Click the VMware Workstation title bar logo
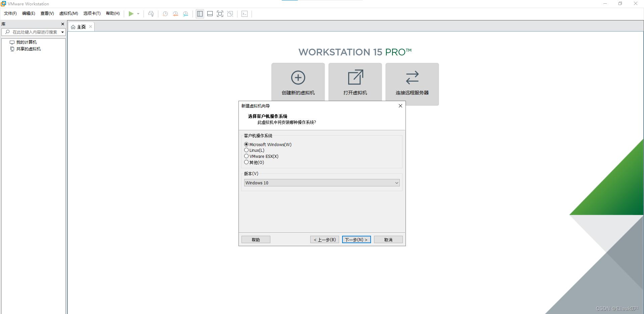Image resolution: width=644 pixels, height=314 pixels. click(3, 4)
